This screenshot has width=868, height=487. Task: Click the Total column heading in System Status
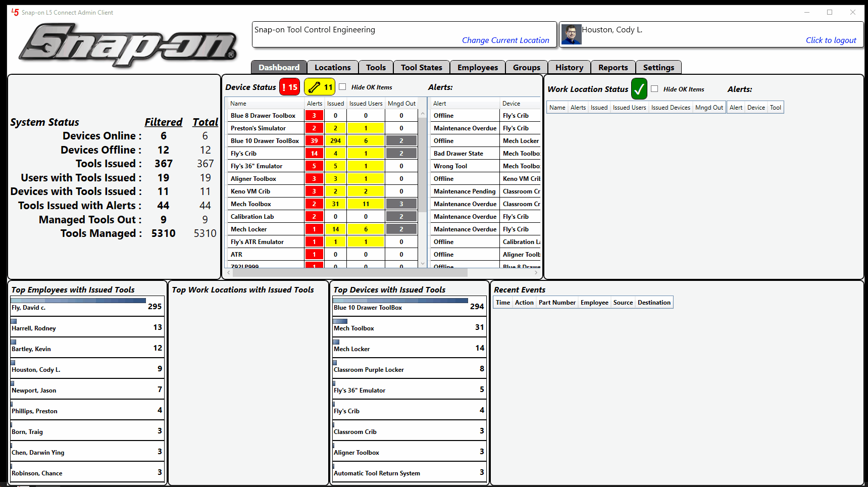click(x=205, y=122)
